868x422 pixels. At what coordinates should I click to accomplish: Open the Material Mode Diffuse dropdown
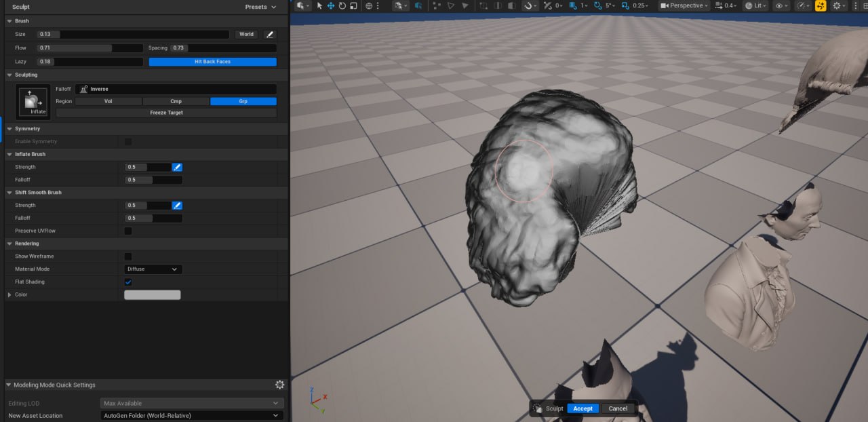point(153,269)
